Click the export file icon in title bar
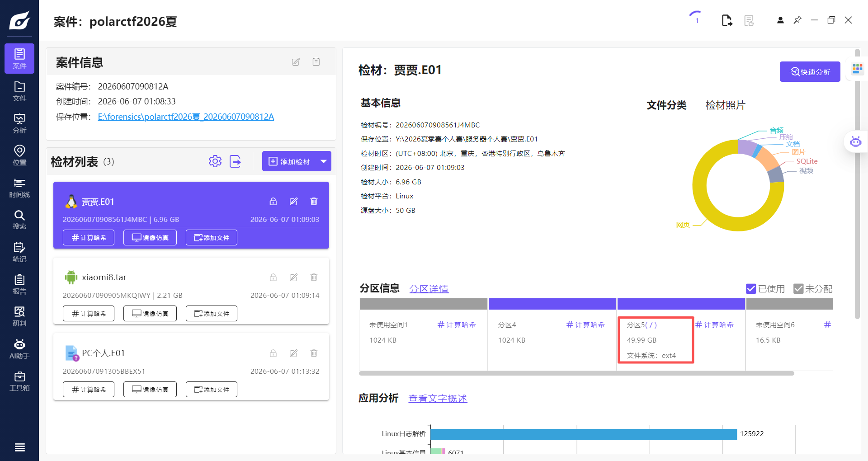The image size is (868, 461). tap(726, 20)
